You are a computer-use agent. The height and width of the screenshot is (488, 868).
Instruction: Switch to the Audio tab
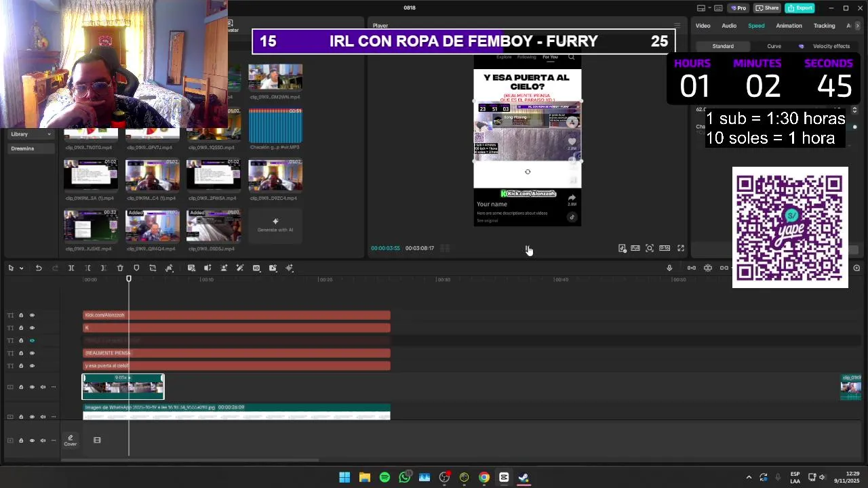click(x=729, y=26)
